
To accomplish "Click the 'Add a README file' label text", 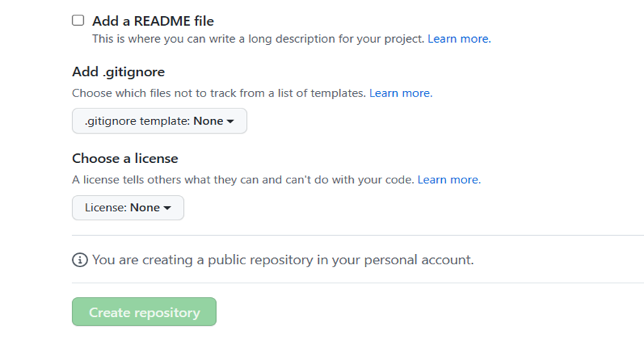I will [x=153, y=21].
